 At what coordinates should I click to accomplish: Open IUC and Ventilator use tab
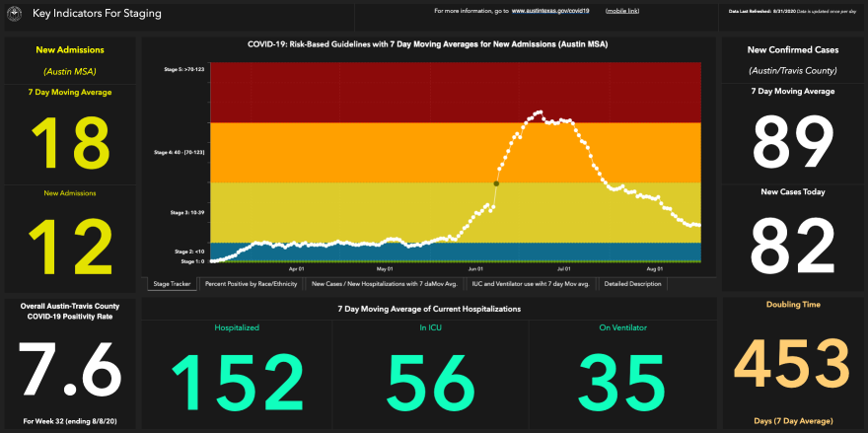[531, 283]
